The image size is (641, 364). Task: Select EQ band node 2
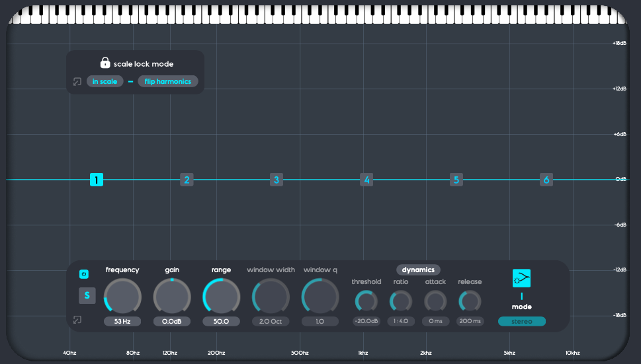click(x=187, y=180)
